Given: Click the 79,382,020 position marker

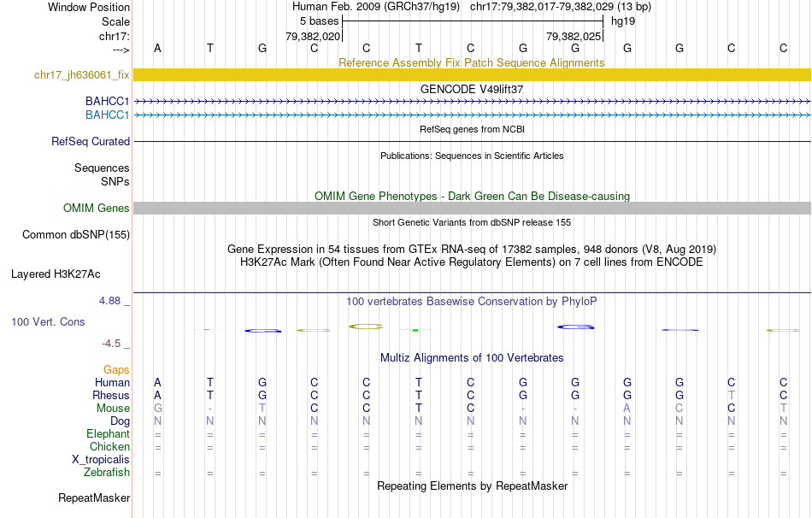Looking at the screenshot, I should pos(314,36).
